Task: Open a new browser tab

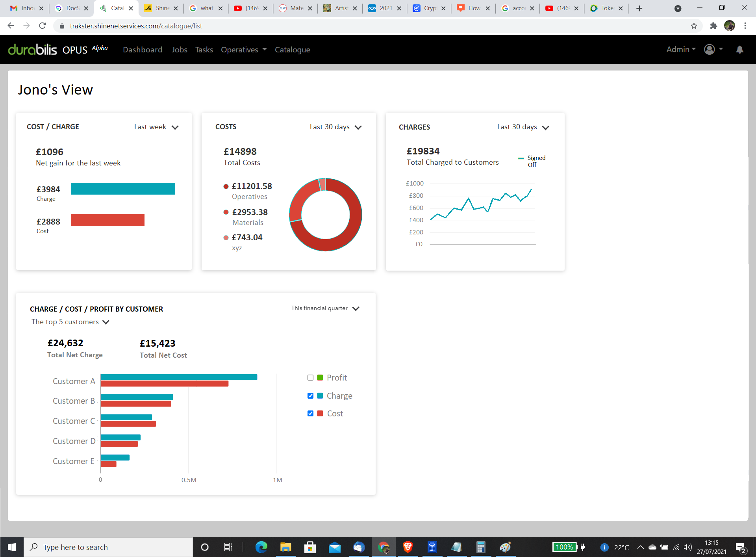Action: click(x=639, y=8)
